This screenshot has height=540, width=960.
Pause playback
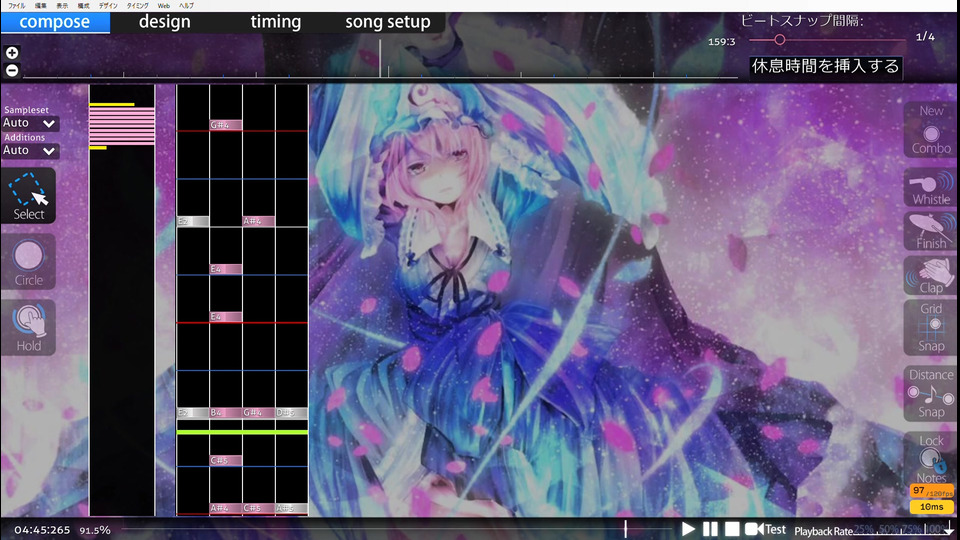[x=710, y=529]
